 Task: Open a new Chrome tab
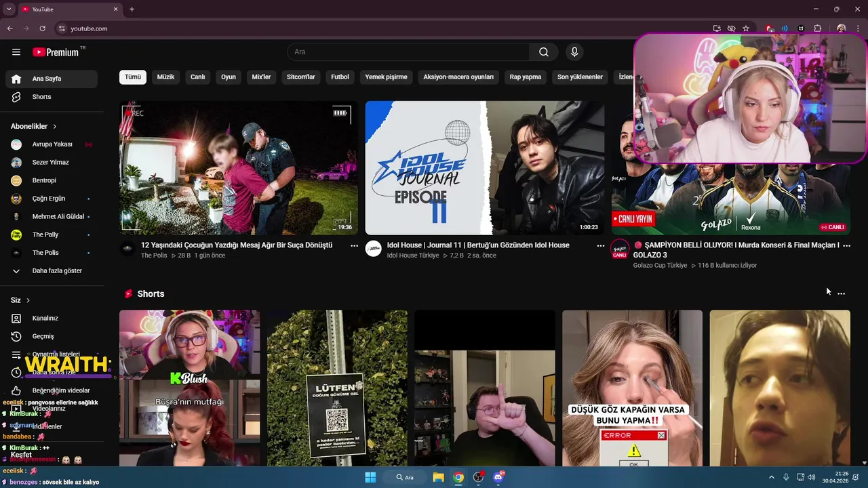(x=132, y=9)
